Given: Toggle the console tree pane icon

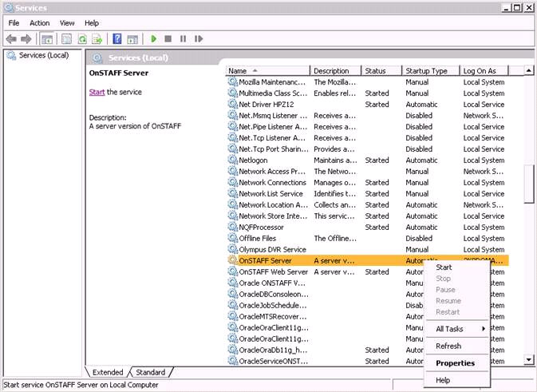Looking at the screenshot, I should (47, 39).
